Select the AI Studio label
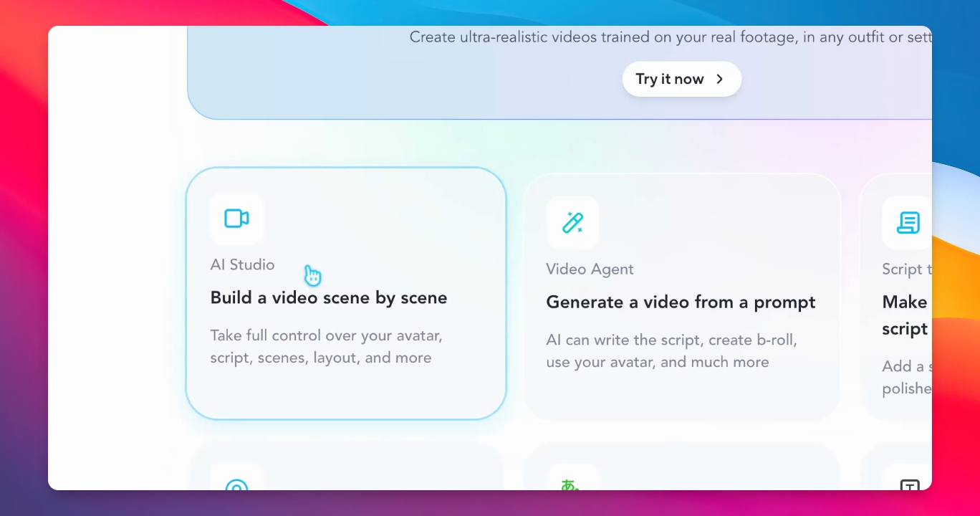 point(242,264)
